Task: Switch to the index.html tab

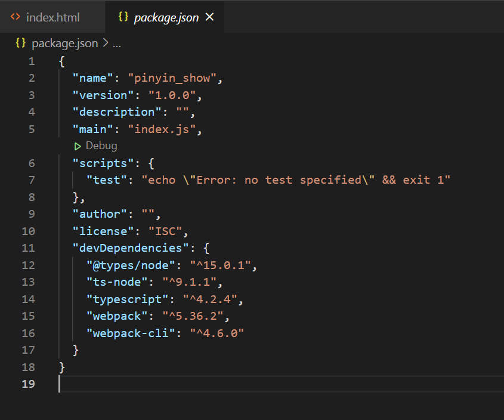Action: pyautogui.click(x=52, y=17)
